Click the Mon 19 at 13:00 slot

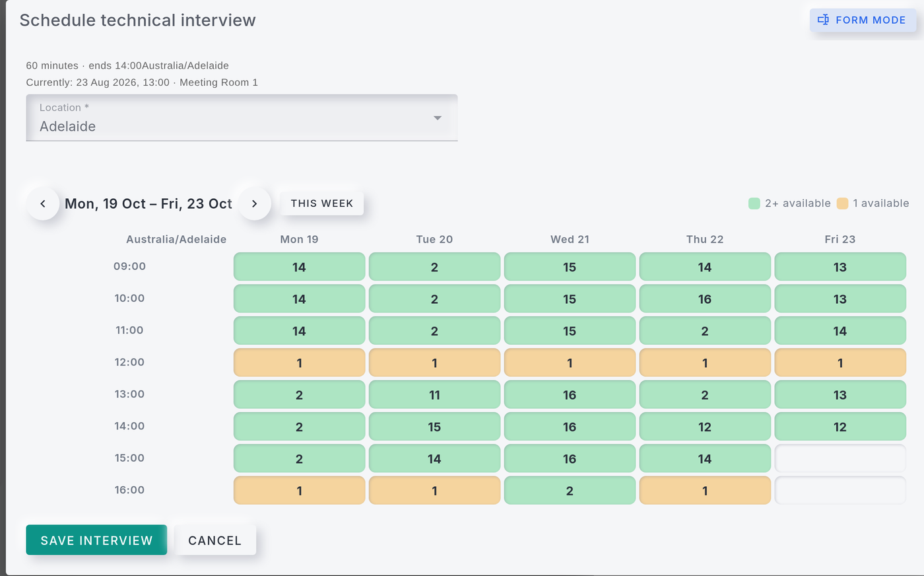click(299, 394)
